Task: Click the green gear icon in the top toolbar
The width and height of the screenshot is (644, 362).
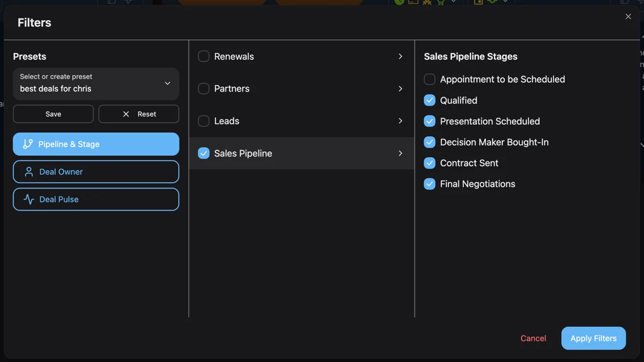Action: (x=493, y=3)
